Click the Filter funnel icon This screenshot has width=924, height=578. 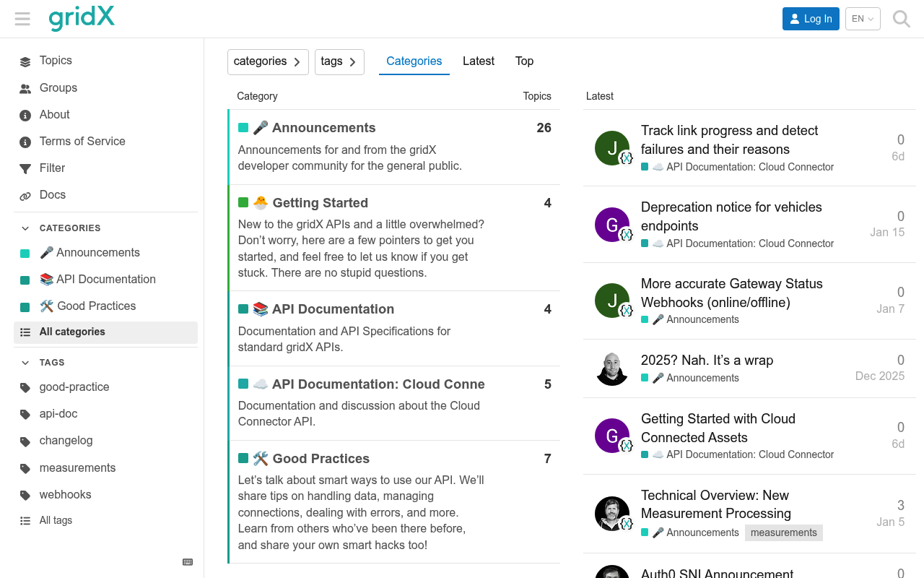pos(25,168)
